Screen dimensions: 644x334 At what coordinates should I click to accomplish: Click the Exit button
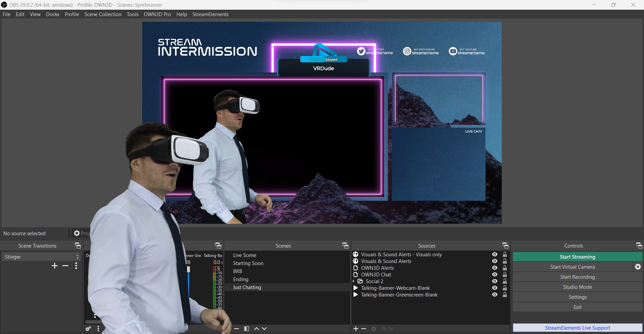click(x=577, y=307)
